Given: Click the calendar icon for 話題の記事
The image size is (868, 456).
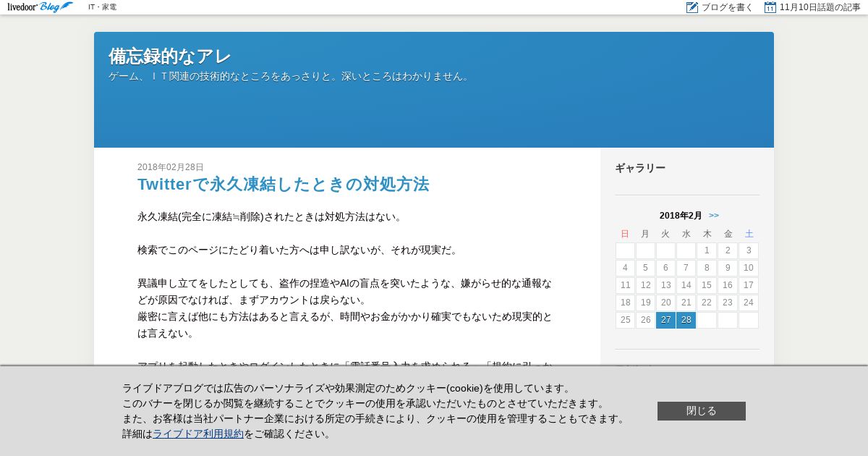Looking at the screenshot, I should click(x=770, y=7).
